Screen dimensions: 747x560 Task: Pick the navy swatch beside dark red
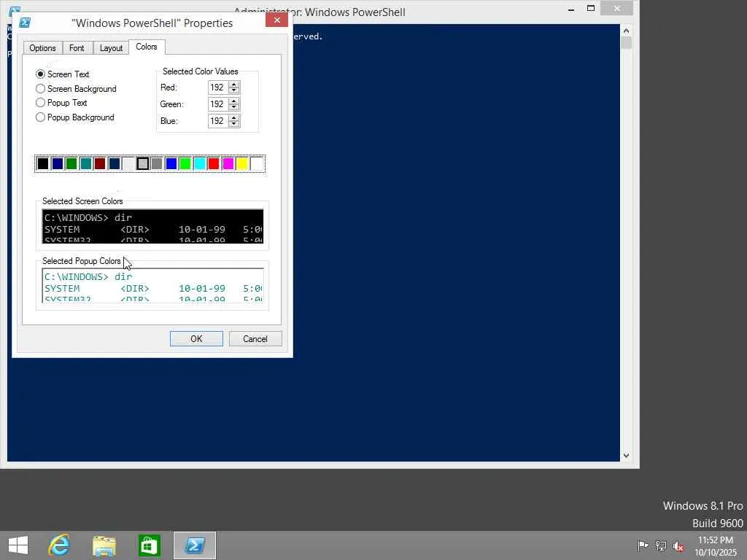click(114, 164)
